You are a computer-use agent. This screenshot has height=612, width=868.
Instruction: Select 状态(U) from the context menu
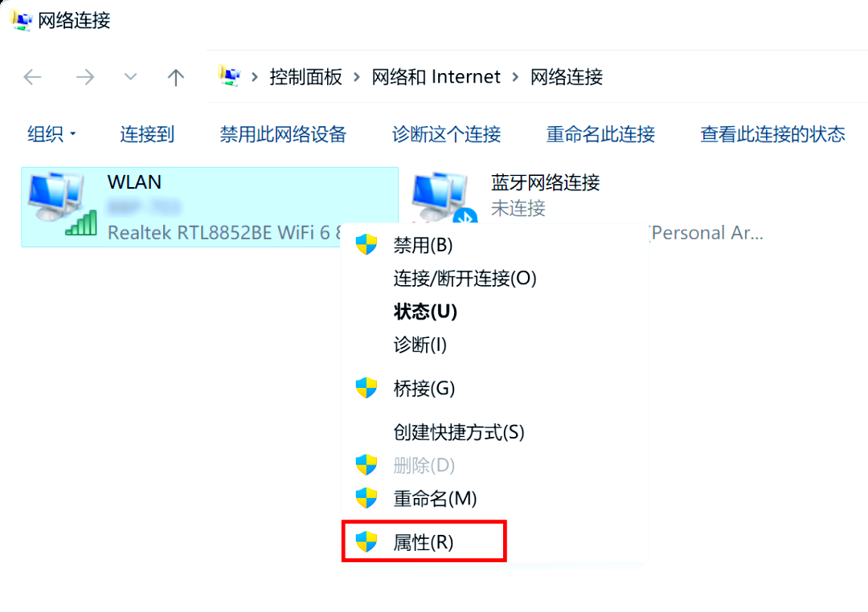click(425, 312)
